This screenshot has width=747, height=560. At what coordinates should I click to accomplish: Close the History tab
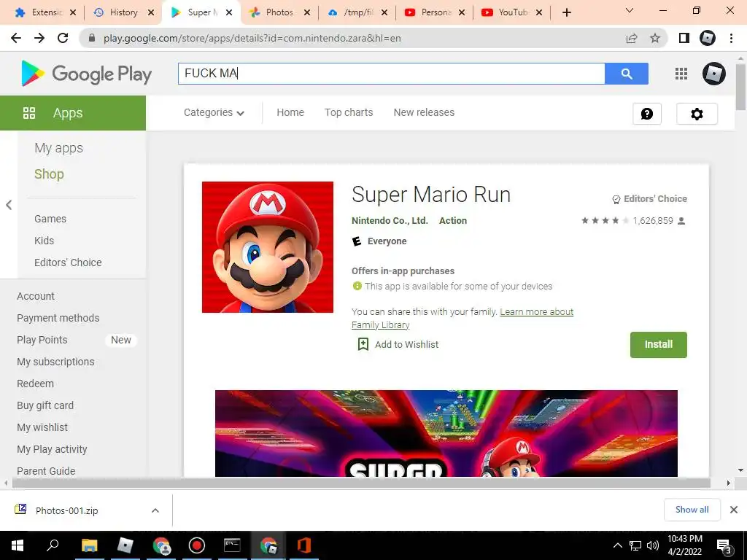(x=151, y=12)
